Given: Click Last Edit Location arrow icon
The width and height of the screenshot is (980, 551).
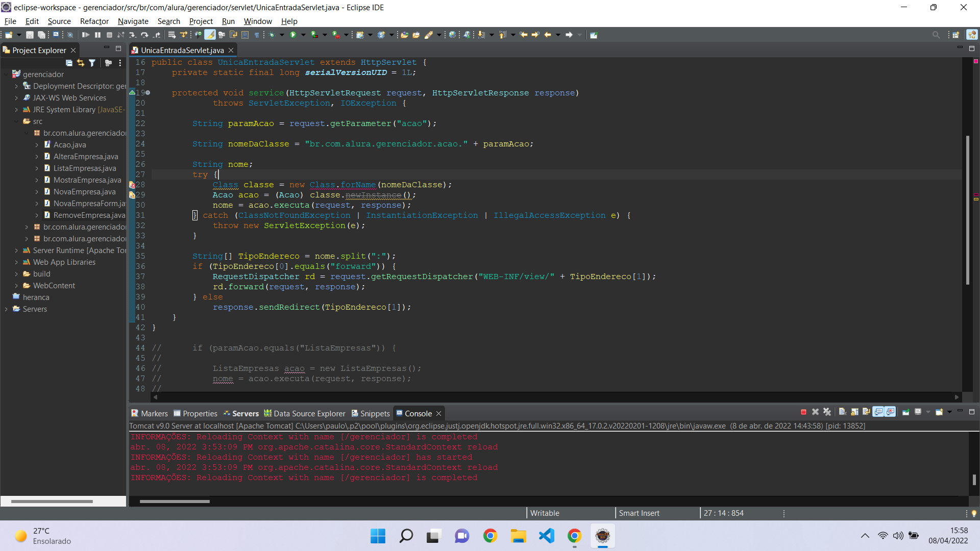Looking at the screenshot, I should coord(523,35).
